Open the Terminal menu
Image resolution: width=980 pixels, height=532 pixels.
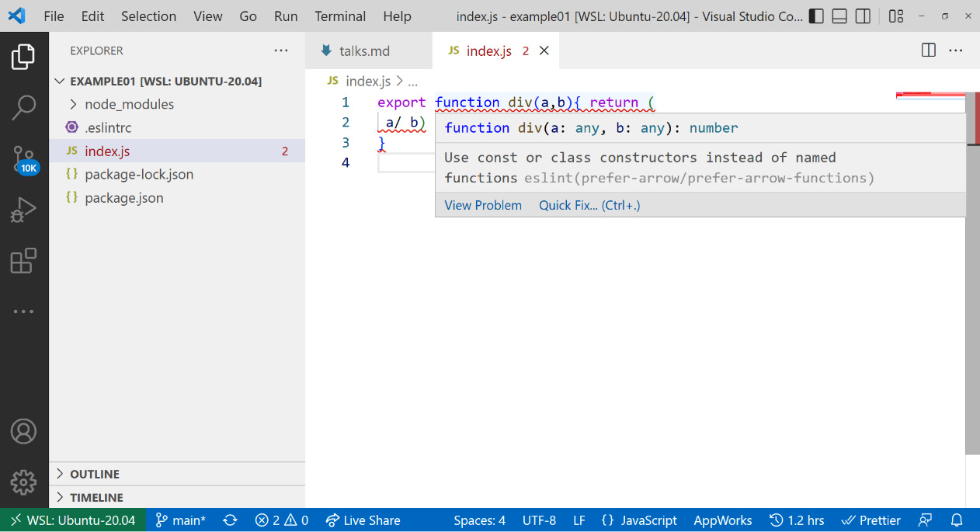340,16
